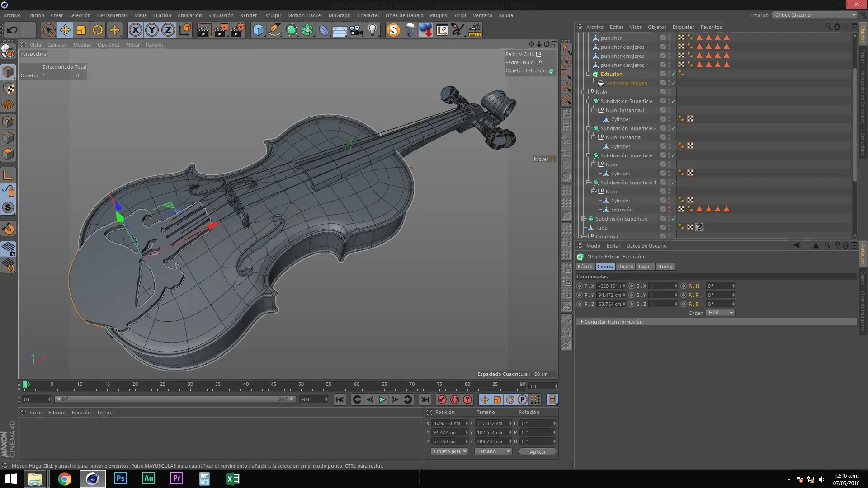This screenshot has height=488, width=868.
Task: Collapse the Subdivisión Superficie.1 tree node
Action: coord(589,183)
